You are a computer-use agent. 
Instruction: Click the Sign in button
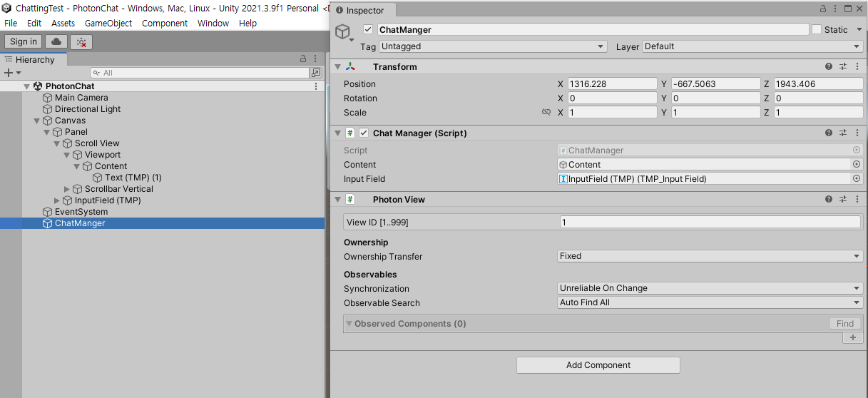(24, 42)
